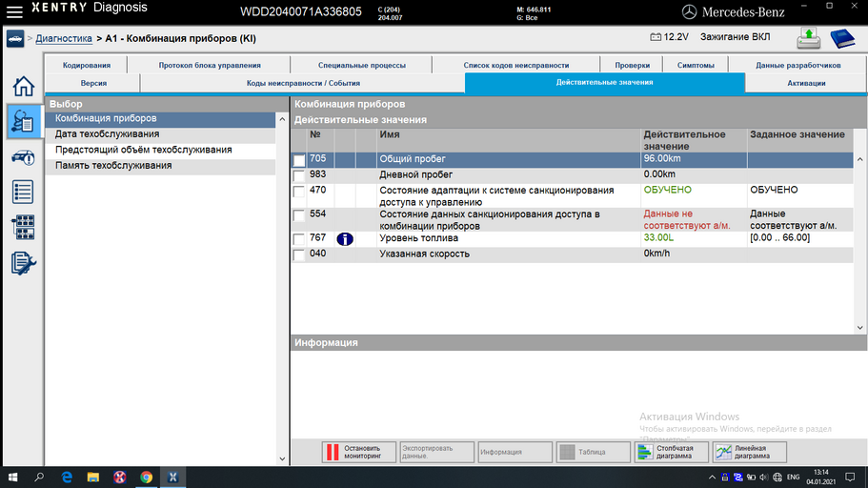Image resolution: width=868 pixels, height=488 pixels.
Task: Click the 33.00L fuel value
Action: click(x=658, y=237)
